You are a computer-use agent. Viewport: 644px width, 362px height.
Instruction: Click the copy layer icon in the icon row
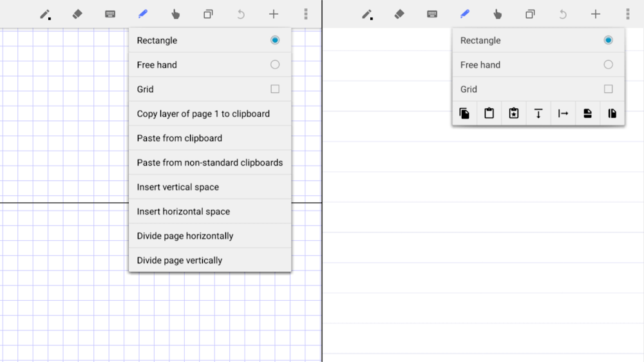pos(464,113)
